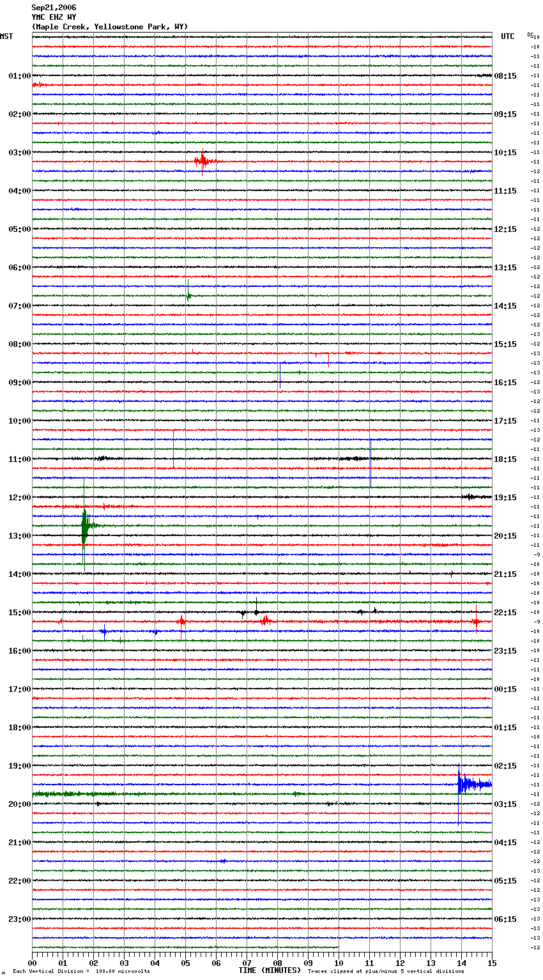
Task: Select the 05:00 MST time label
Action: (20, 229)
